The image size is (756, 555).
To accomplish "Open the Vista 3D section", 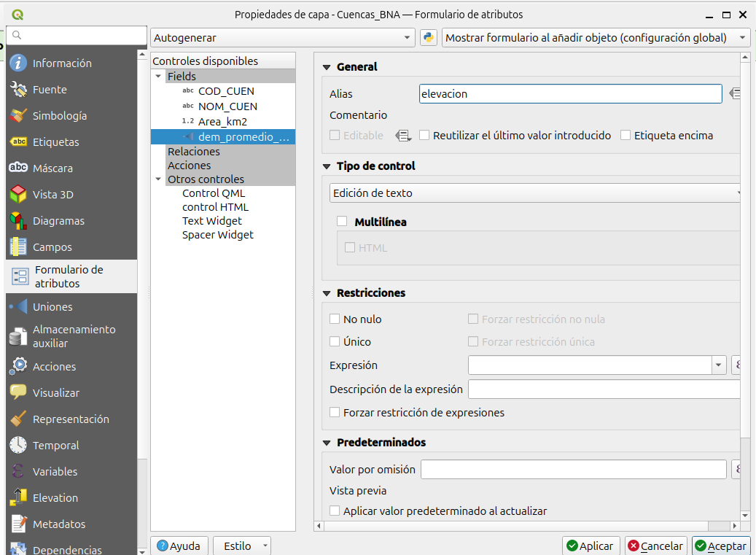I will click(x=52, y=195).
